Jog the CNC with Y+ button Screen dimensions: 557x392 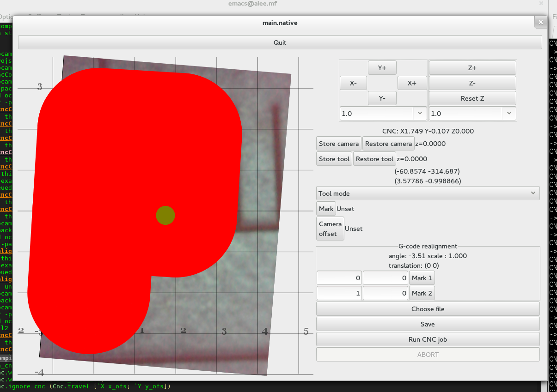click(382, 68)
